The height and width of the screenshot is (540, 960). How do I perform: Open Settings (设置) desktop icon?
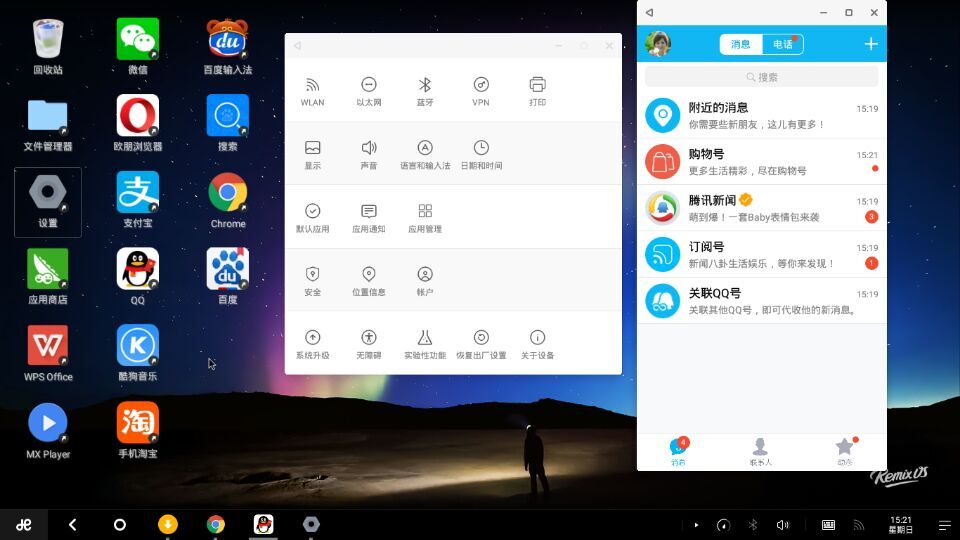tap(48, 202)
